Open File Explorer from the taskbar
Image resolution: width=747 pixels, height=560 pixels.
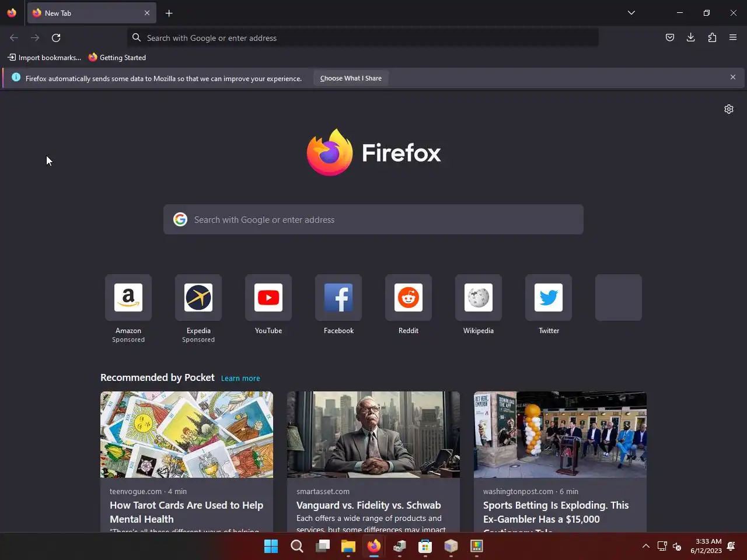pyautogui.click(x=348, y=546)
